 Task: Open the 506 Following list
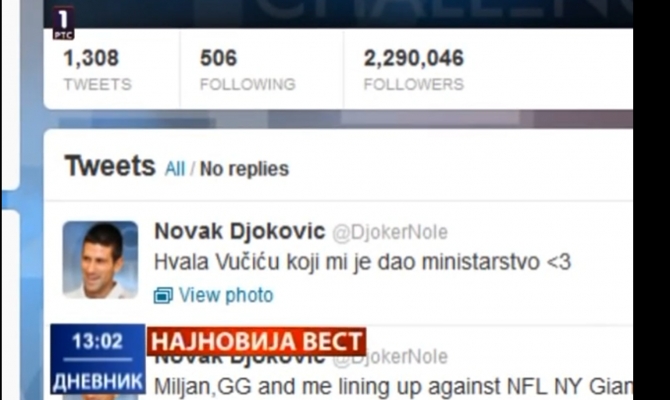pyautogui.click(x=248, y=70)
